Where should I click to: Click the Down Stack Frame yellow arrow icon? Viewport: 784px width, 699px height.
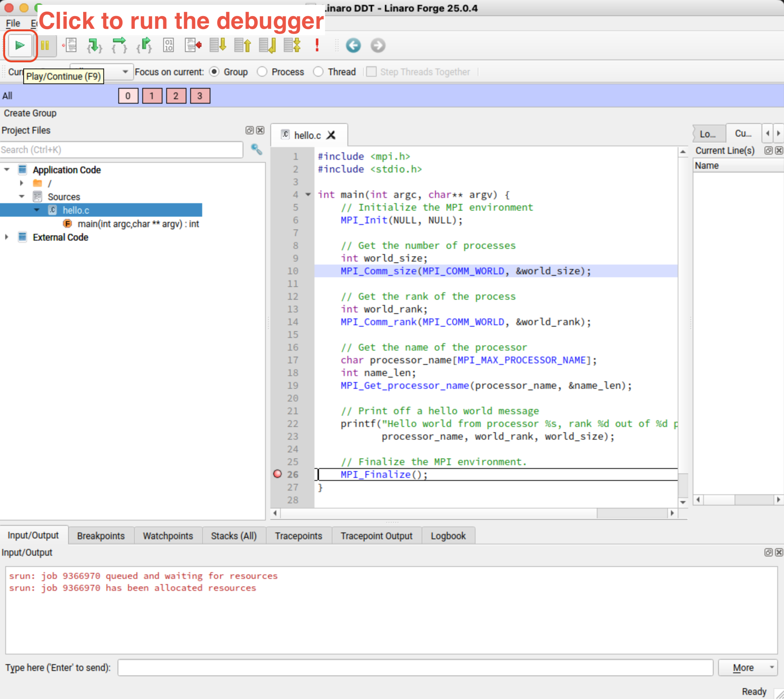pyautogui.click(x=218, y=45)
